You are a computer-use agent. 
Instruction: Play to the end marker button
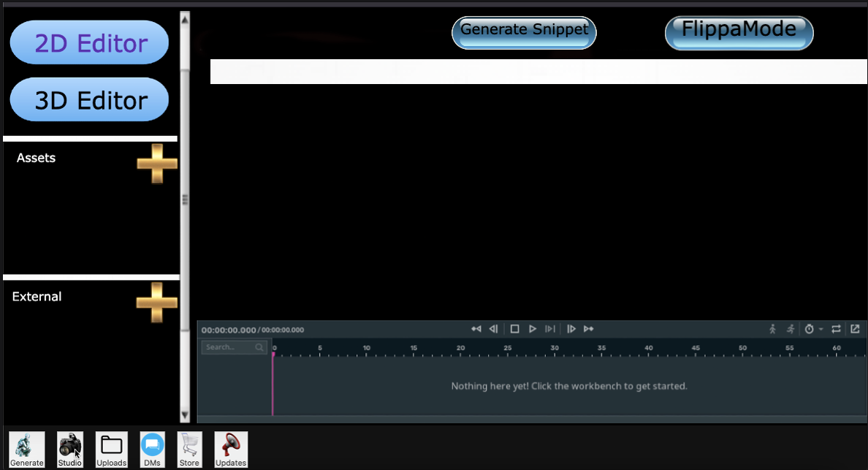[x=549, y=329]
